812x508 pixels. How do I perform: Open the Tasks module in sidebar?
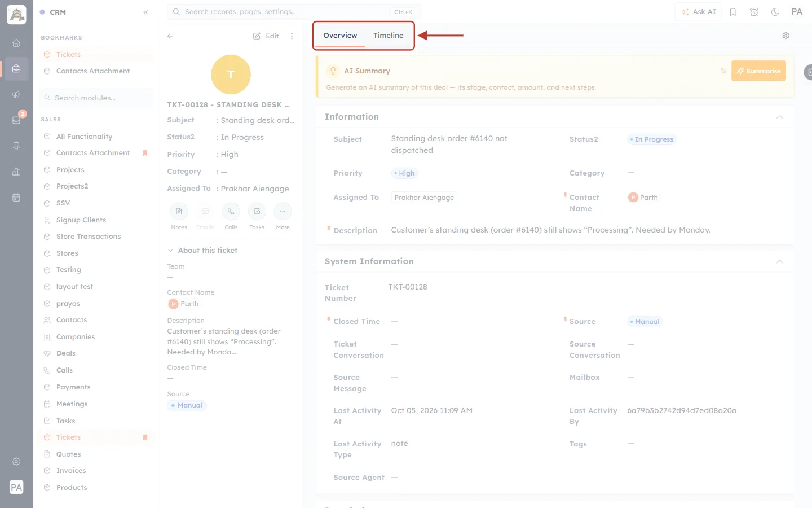click(x=65, y=421)
